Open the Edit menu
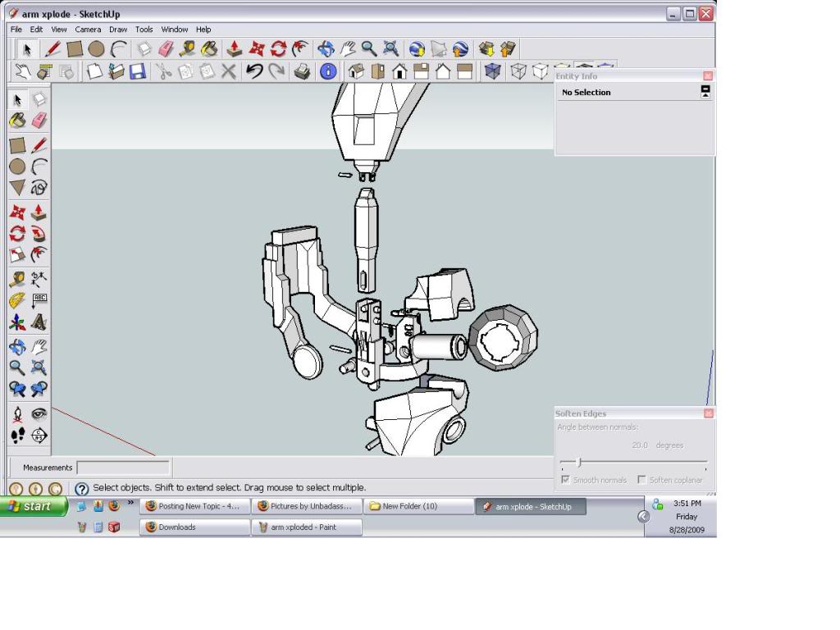840x630 pixels. [x=36, y=30]
